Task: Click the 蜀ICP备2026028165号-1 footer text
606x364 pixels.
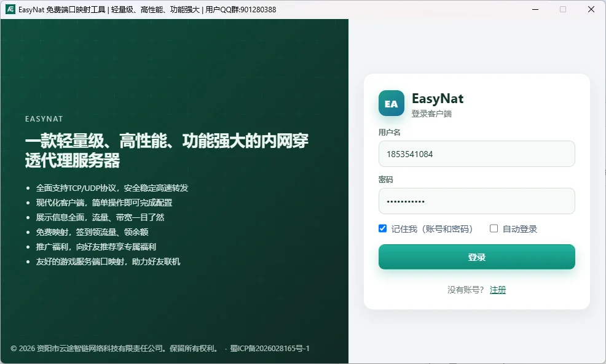Action: (x=270, y=349)
